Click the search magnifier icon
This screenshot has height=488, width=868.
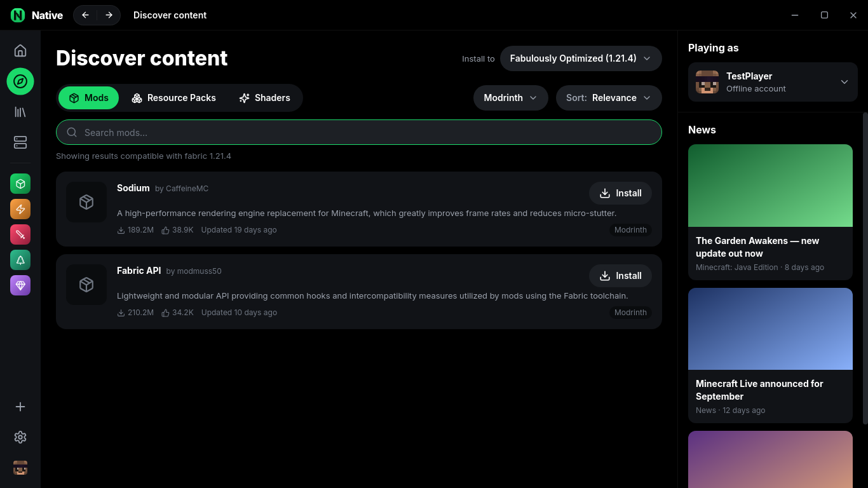[72, 132]
